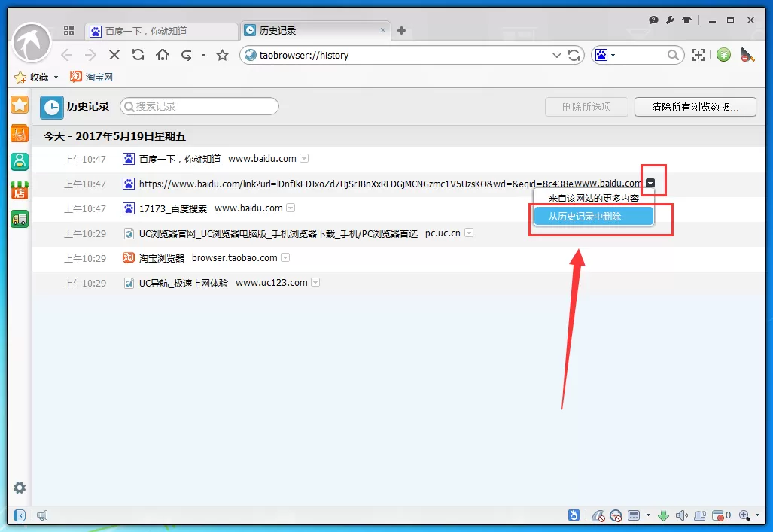Open the tab grid overview icon
The width and height of the screenshot is (773, 532).
[69, 31]
